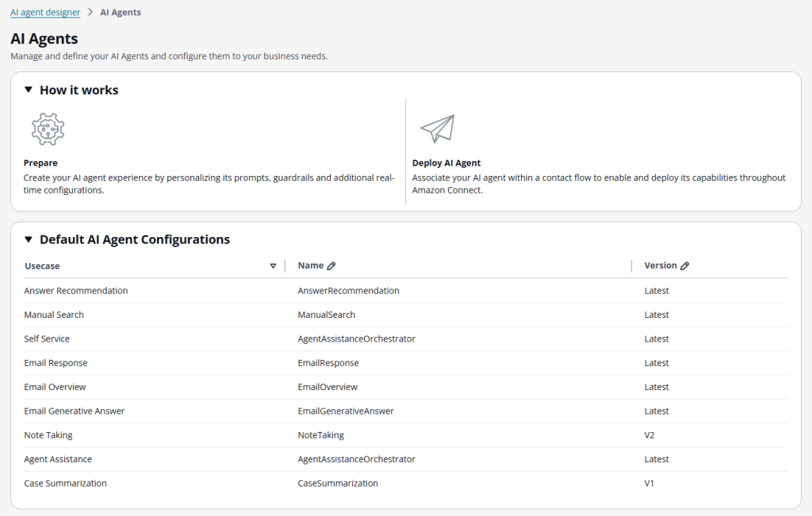Open the Self Service usecase

click(48, 338)
